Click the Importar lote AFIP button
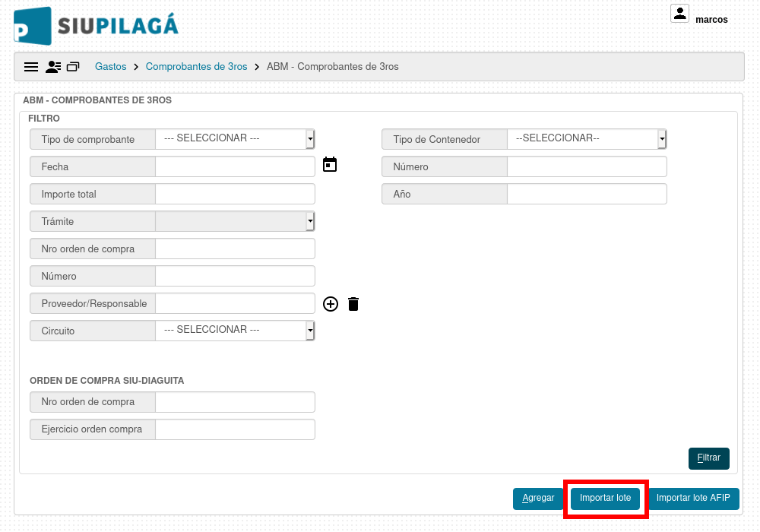 tap(693, 499)
